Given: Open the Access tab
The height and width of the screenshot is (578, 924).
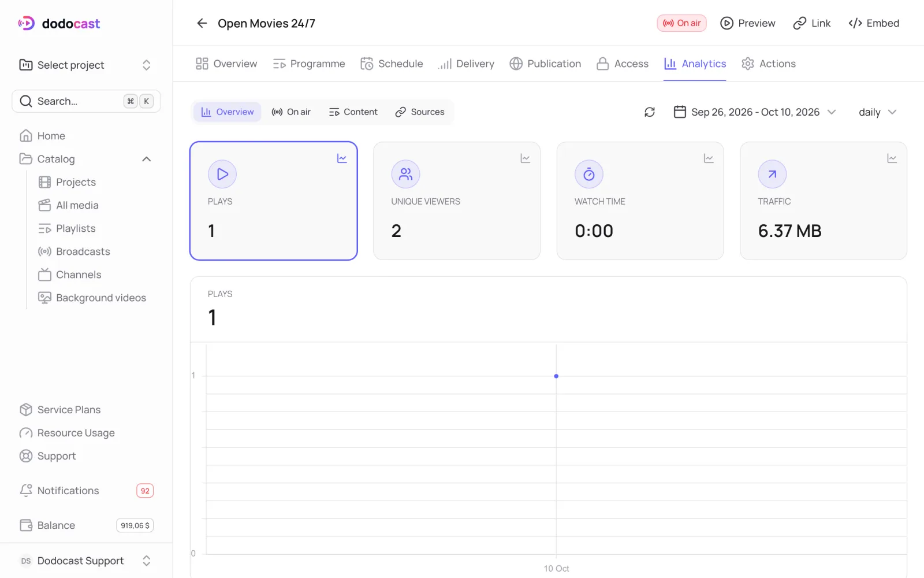Looking at the screenshot, I should pos(623,64).
